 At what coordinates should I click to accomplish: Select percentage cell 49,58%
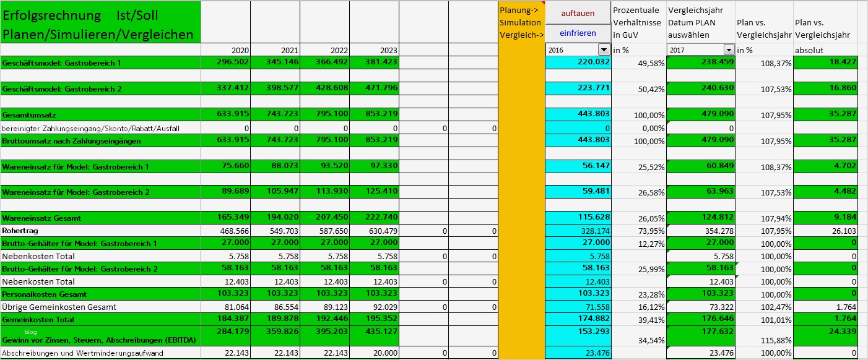[x=639, y=62]
